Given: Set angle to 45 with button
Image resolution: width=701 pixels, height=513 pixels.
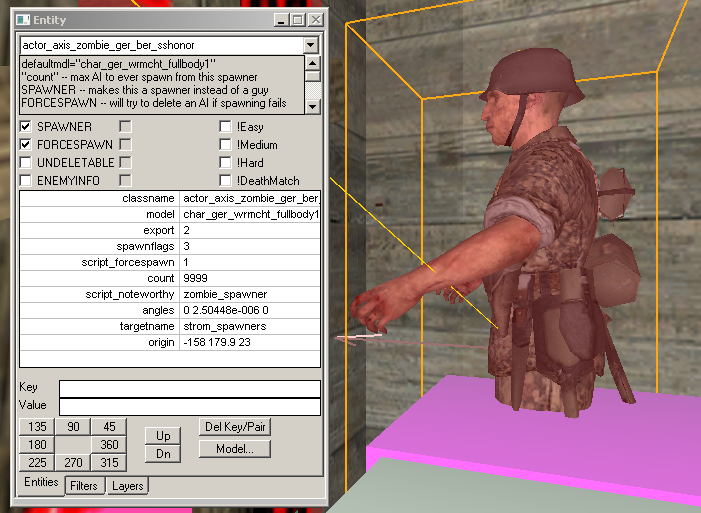Looking at the screenshot, I should tap(109, 427).
